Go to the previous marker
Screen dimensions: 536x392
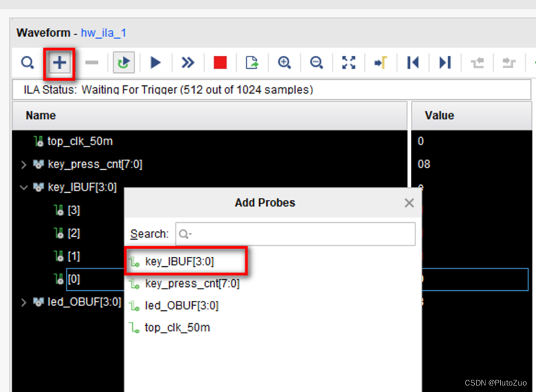pos(412,62)
